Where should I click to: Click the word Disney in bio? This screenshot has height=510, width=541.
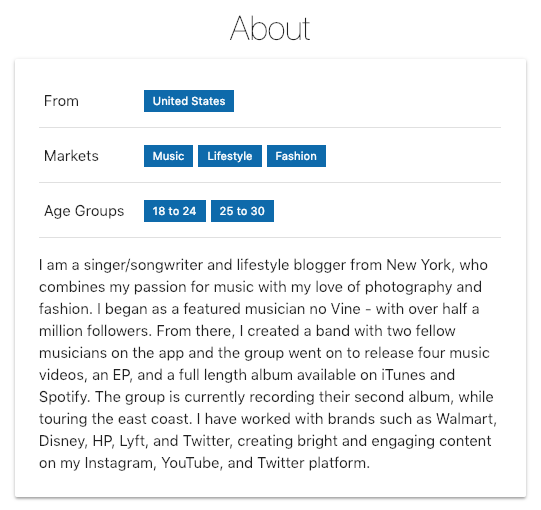(x=62, y=441)
